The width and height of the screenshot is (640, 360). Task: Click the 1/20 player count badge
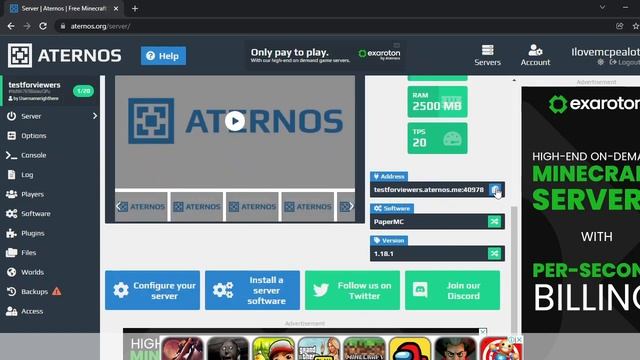click(x=83, y=91)
